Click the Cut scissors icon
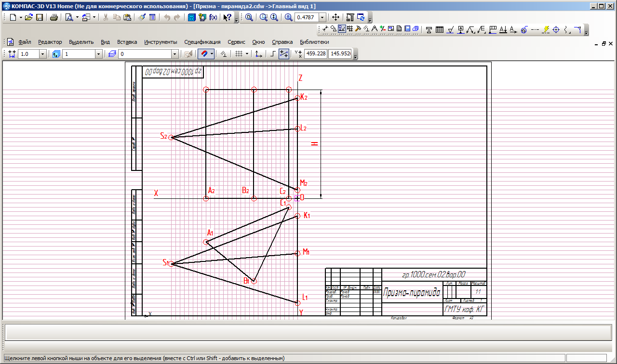The image size is (617, 364). [105, 17]
